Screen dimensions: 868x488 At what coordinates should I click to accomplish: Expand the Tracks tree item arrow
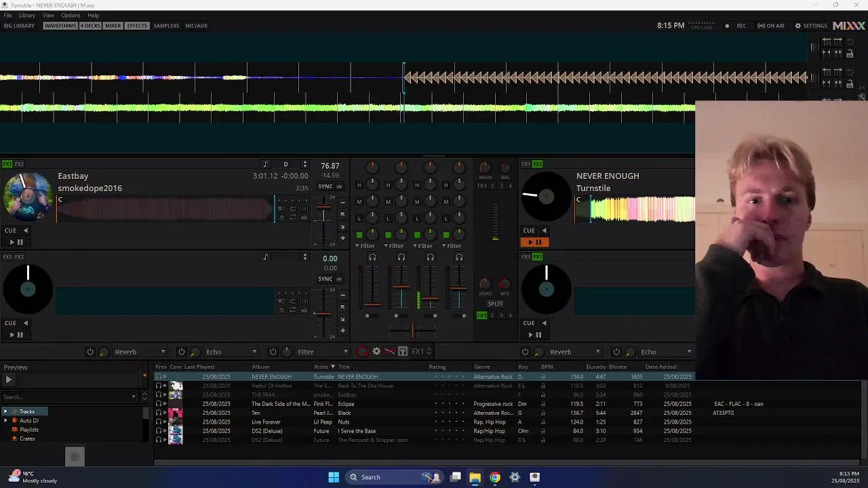(x=5, y=411)
